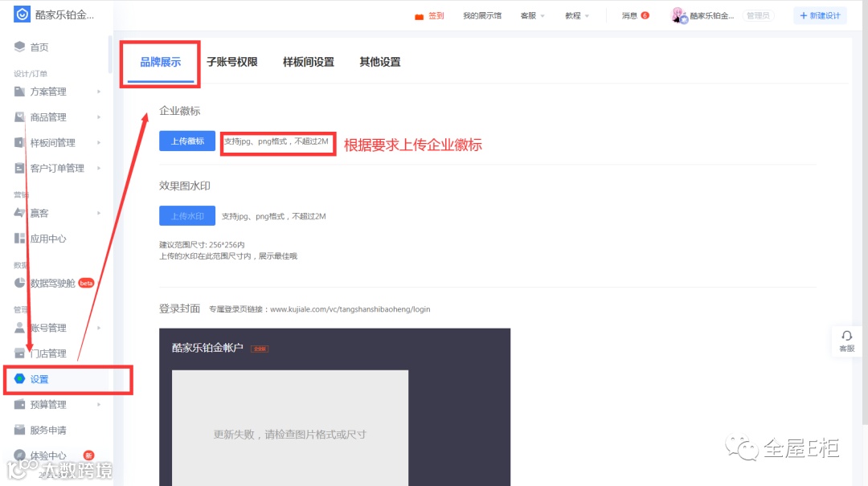Click the 商品管理 icon
The height and width of the screenshot is (486, 868).
[20, 116]
